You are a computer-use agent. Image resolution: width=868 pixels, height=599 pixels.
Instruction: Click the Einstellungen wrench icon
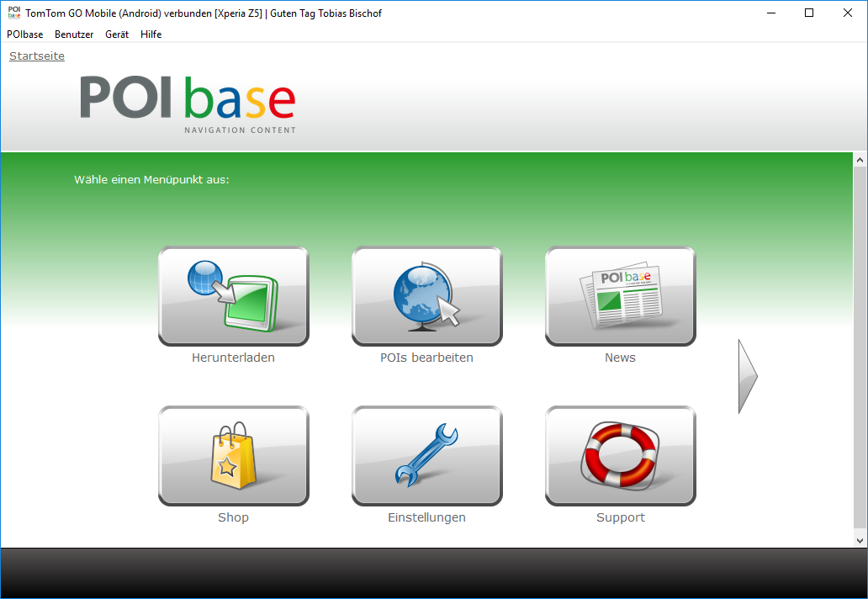(x=426, y=455)
